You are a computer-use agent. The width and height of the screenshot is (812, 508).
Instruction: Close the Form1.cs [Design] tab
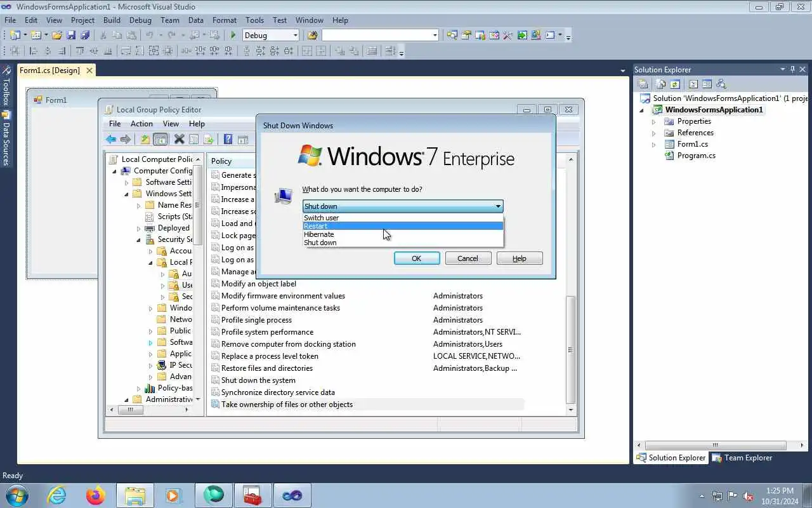point(89,70)
